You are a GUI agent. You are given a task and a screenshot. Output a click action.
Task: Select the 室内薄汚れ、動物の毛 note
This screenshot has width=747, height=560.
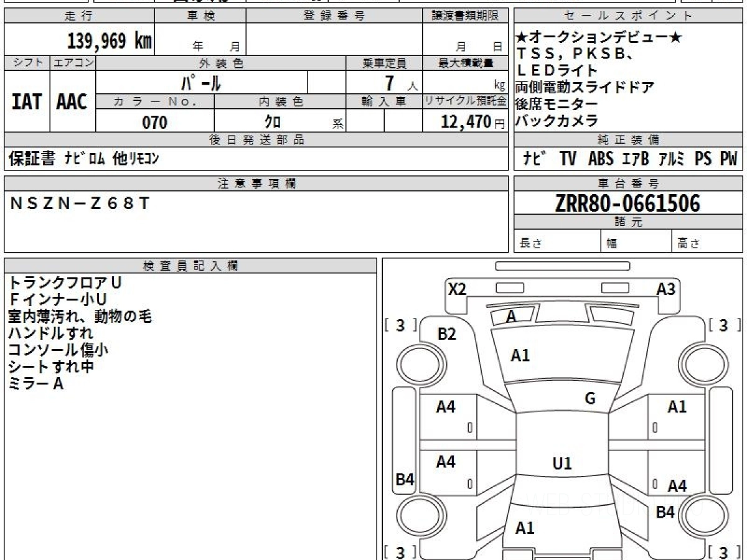pos(80,316)
